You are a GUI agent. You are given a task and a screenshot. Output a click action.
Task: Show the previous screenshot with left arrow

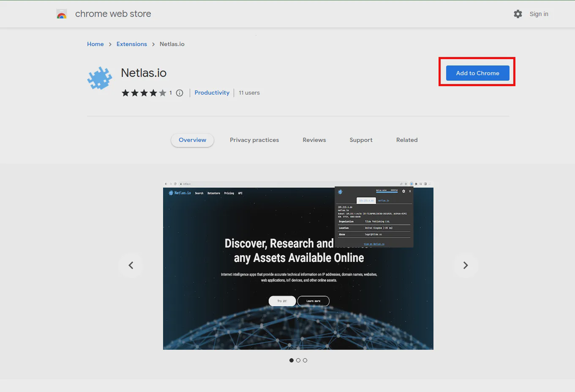131,265
